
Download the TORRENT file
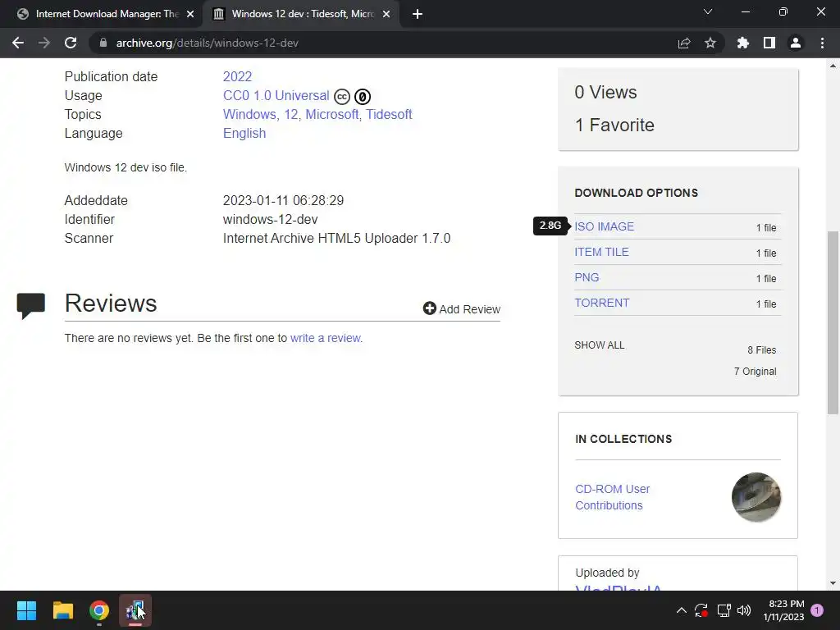pyautogui.click(x=601, y=303)
